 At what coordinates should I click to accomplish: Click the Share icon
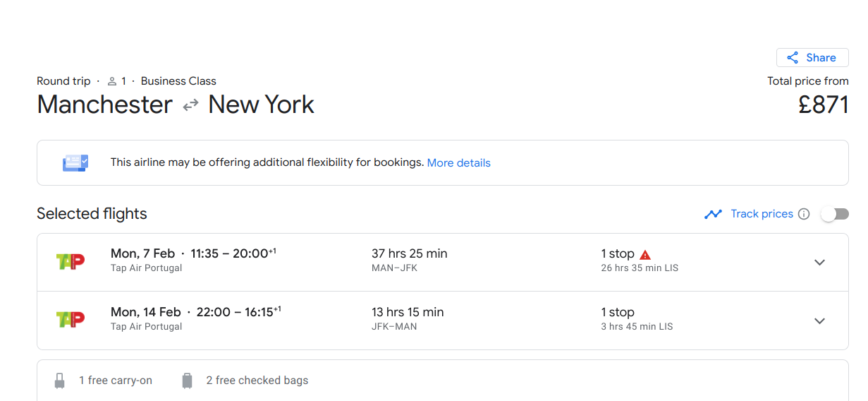[793, 58]
